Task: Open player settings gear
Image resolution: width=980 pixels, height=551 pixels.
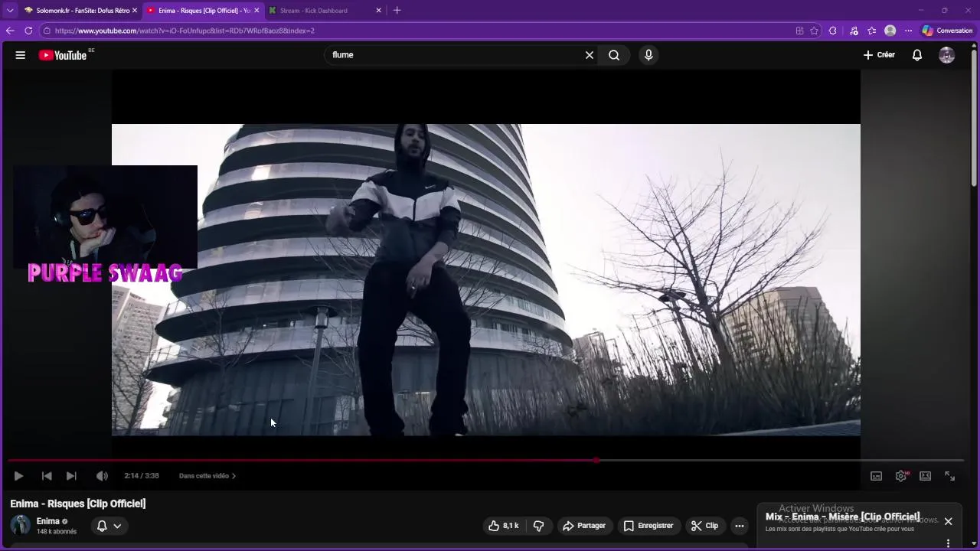Action: [901, 476]
